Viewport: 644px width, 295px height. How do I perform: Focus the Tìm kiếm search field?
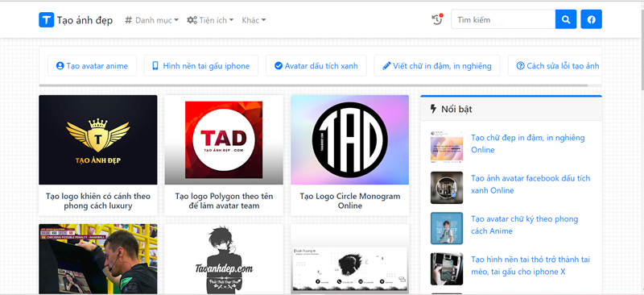click(x=503, y=19)
